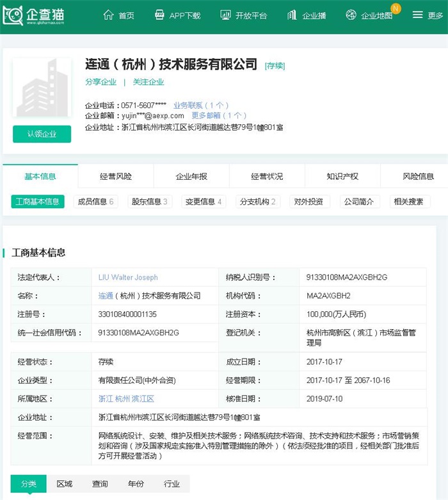The height and width of the screenshot is (500, 448).
Task: Click the home icon beside 首页
Action: tap(108, 15)
